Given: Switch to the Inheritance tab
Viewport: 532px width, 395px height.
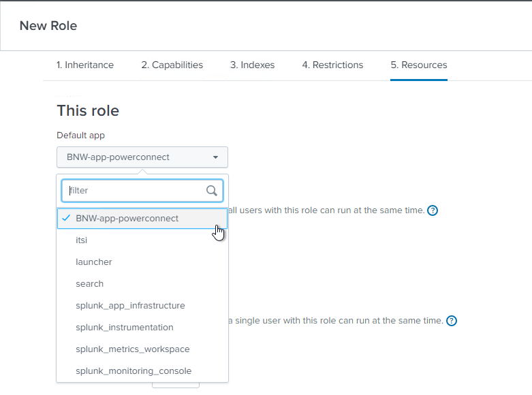Looking at the screenshot, I should click(x=85, y=65).
